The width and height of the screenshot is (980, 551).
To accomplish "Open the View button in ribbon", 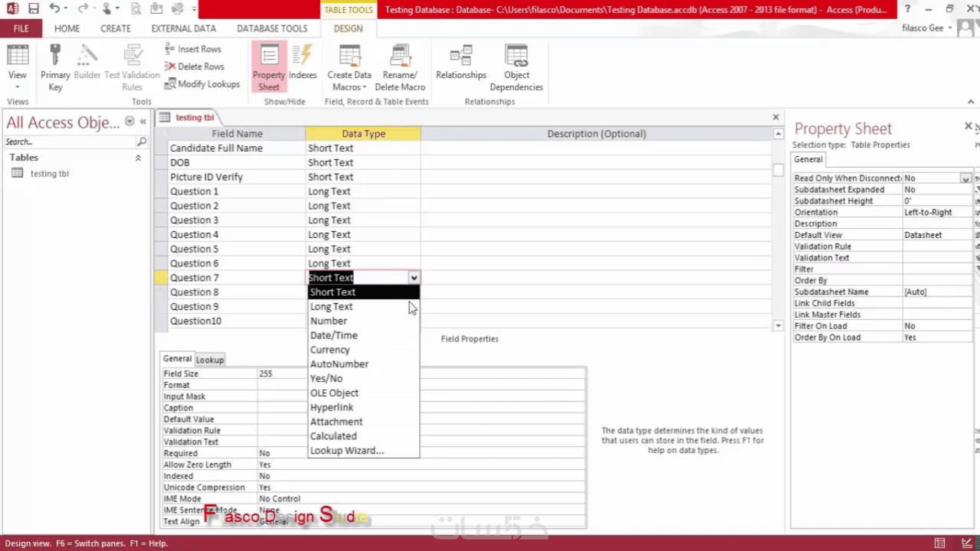I will [x=17, y=67].
